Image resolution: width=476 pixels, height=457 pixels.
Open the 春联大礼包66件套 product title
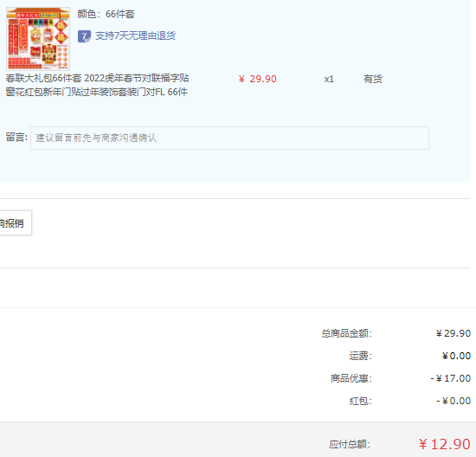point(98,85)
